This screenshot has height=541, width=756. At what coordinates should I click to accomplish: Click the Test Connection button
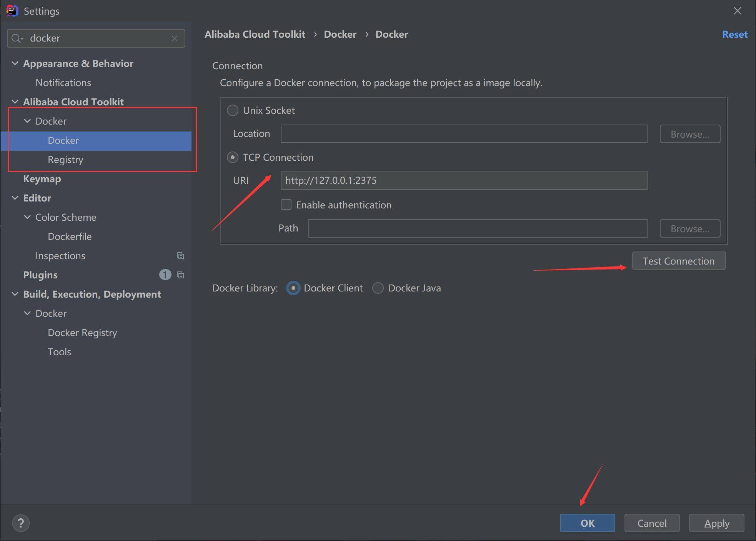pyautogui.click(x=678, y=261)
